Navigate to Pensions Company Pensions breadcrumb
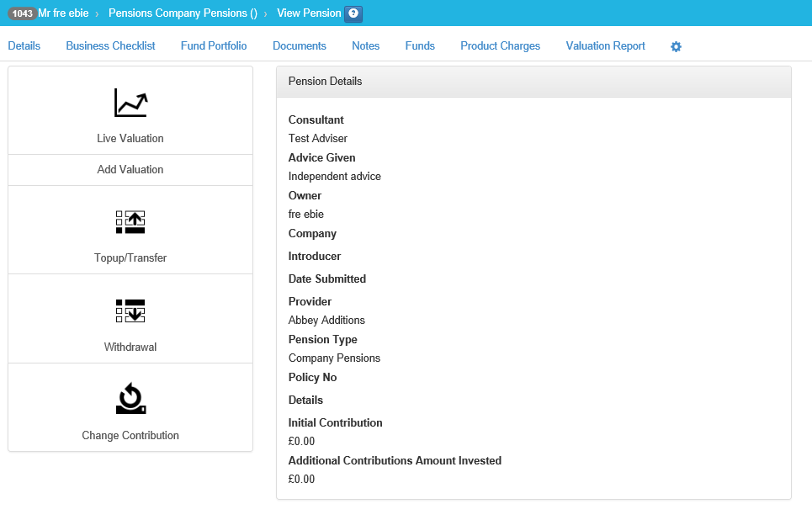The height and width of the screenshot is (520, 812). [x=183, y=13]
